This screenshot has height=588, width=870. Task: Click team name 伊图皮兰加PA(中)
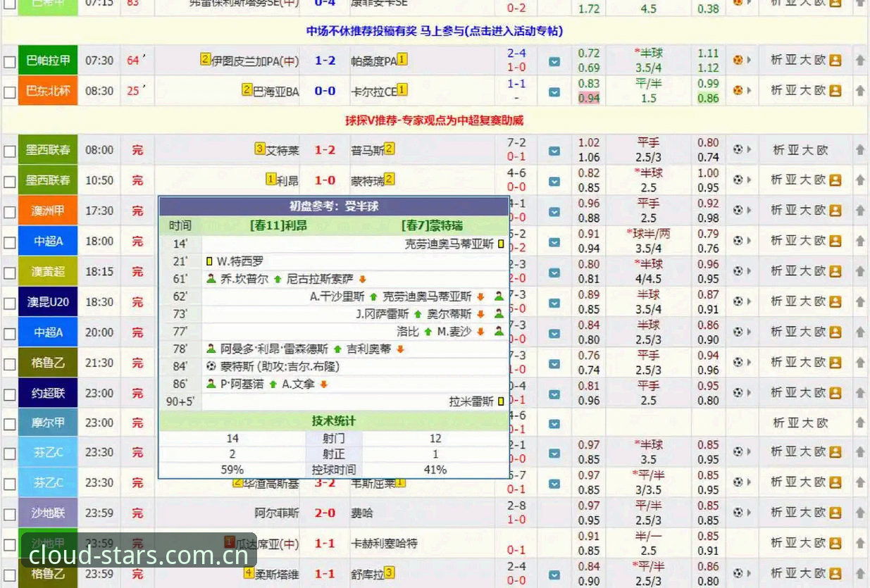point(255,61)
